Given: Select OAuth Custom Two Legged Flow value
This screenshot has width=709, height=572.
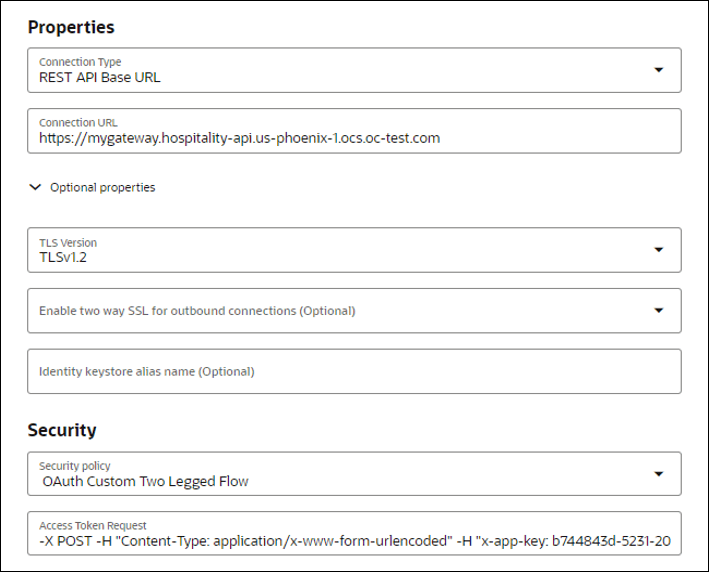Looking at the screenshot, I should pos(145,481).
